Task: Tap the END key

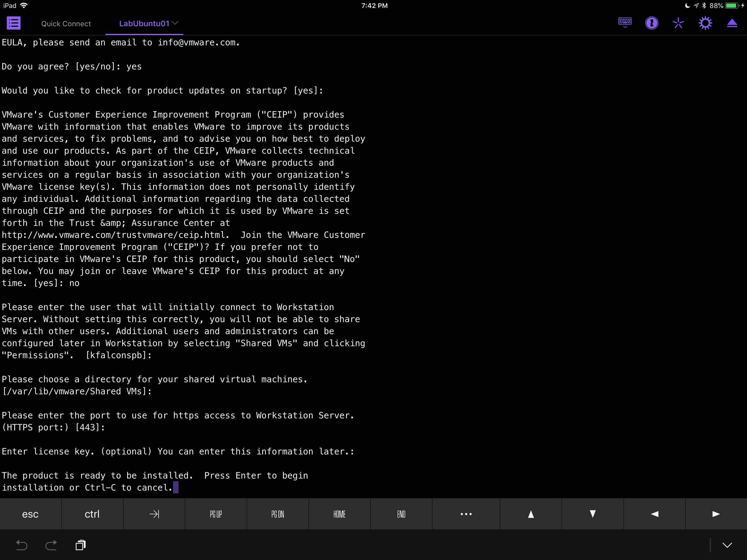Action: pyautogui.click(x=401, y=514)
